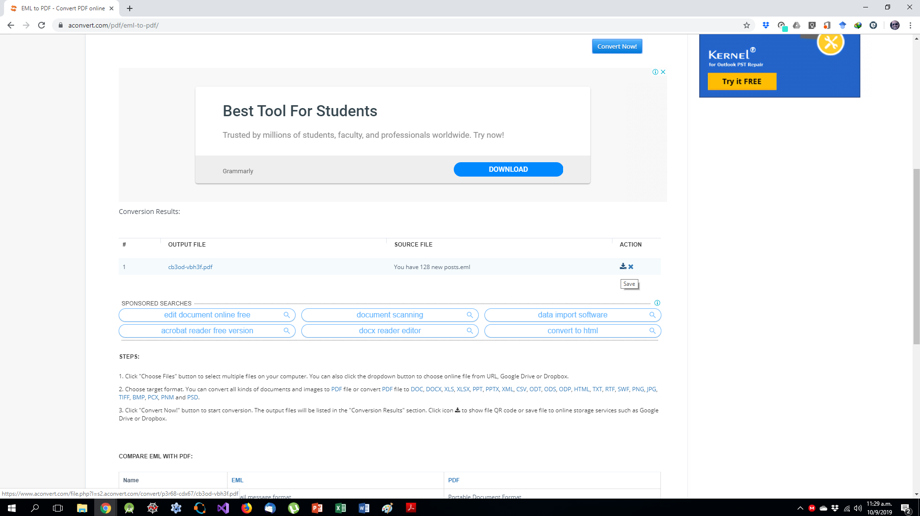
Task: Click the Chrome profile avatar
Action: pyautogui.click(x=895, y=25)
